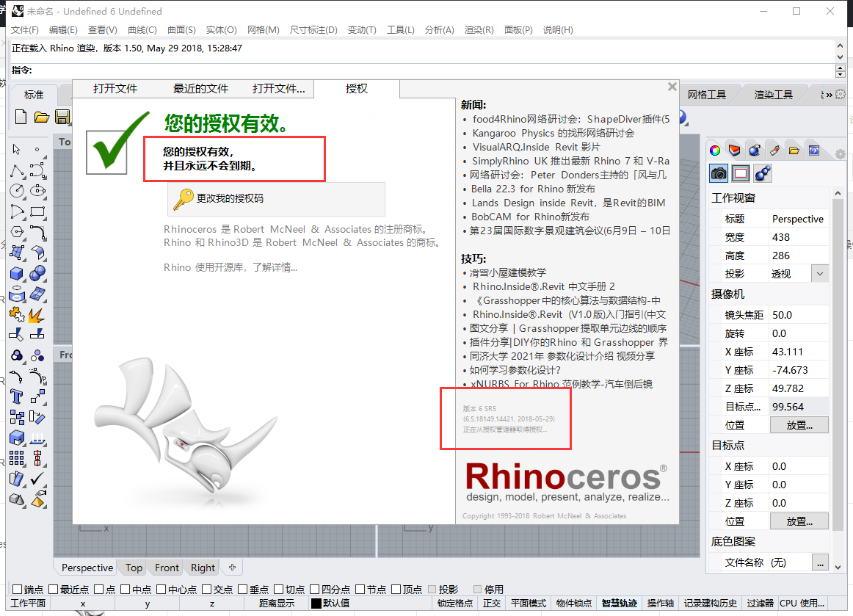
Task: Toggle the 中点 osnap checkbox
Action: [x=125, y=590]
